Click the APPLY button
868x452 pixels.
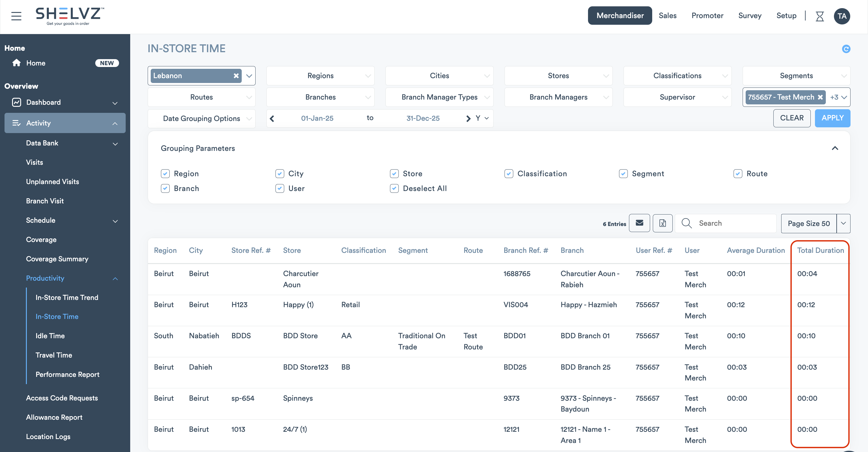tap(832, 118)
